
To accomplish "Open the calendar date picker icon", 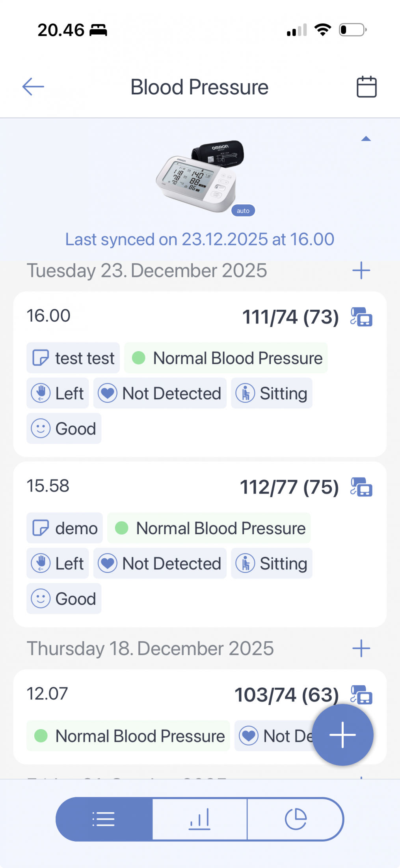I will 367,87.
